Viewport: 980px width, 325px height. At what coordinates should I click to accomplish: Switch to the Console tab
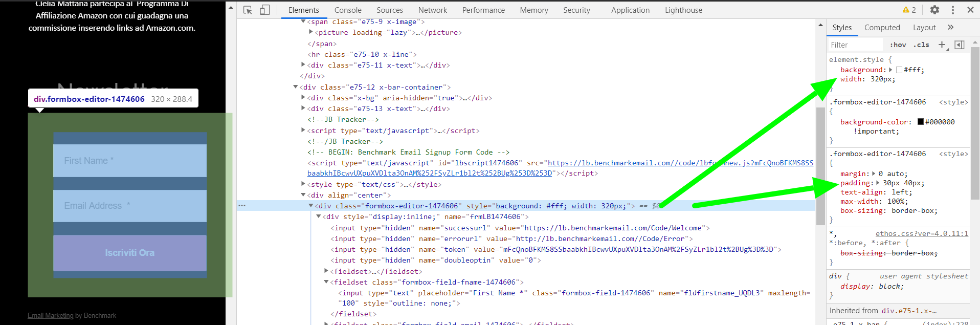tap(348, 10)
